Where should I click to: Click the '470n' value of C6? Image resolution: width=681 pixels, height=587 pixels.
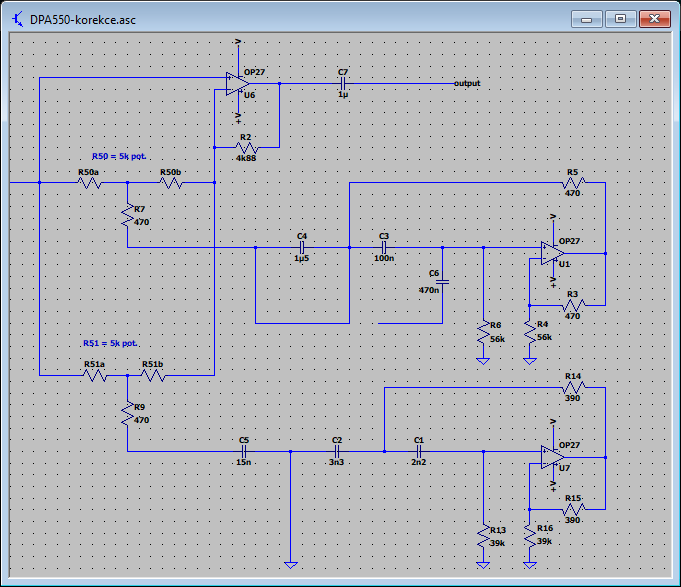(x=429, y=290)
